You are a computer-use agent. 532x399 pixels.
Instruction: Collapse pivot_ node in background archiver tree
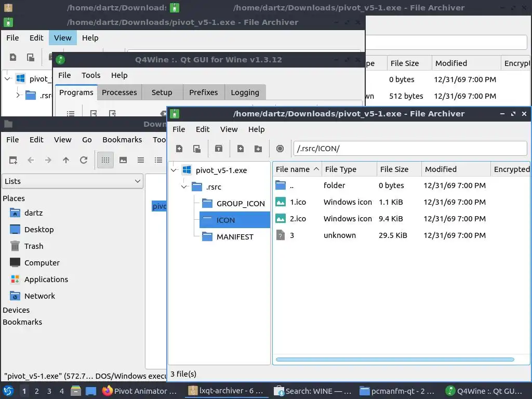pos(7,79)
